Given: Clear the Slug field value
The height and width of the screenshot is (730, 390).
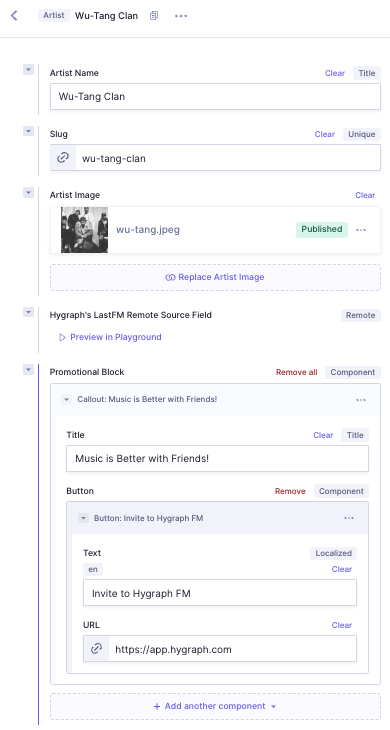Looking at the screenshot, I should click(324, 134).
